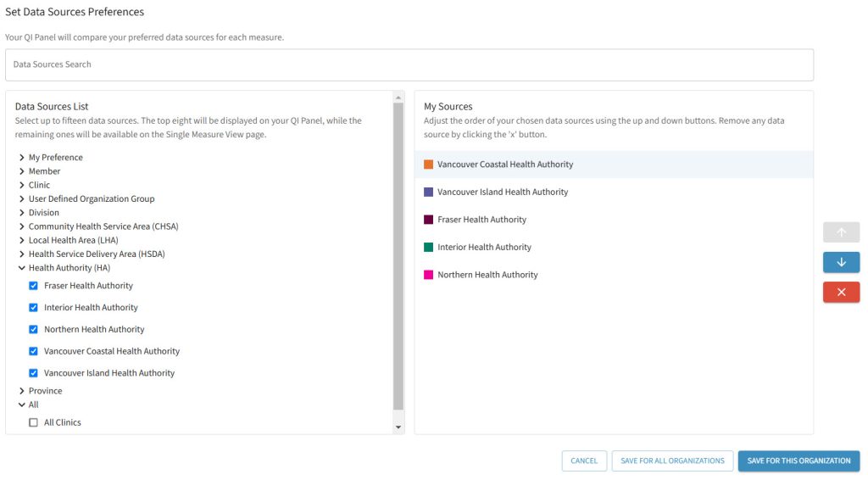Screen dimensions: 868x480
Task: Click the orange Vancouver Coastal color swatch
Action: pos(428,165)
